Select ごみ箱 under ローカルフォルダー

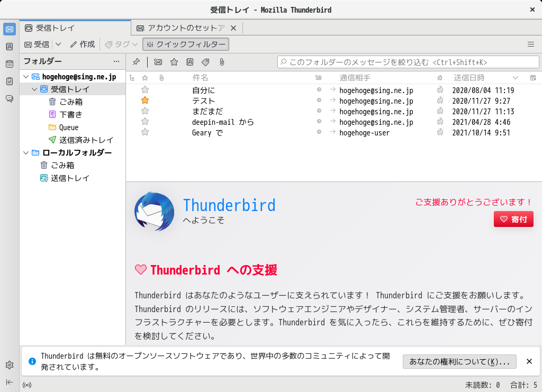point(73,166)
